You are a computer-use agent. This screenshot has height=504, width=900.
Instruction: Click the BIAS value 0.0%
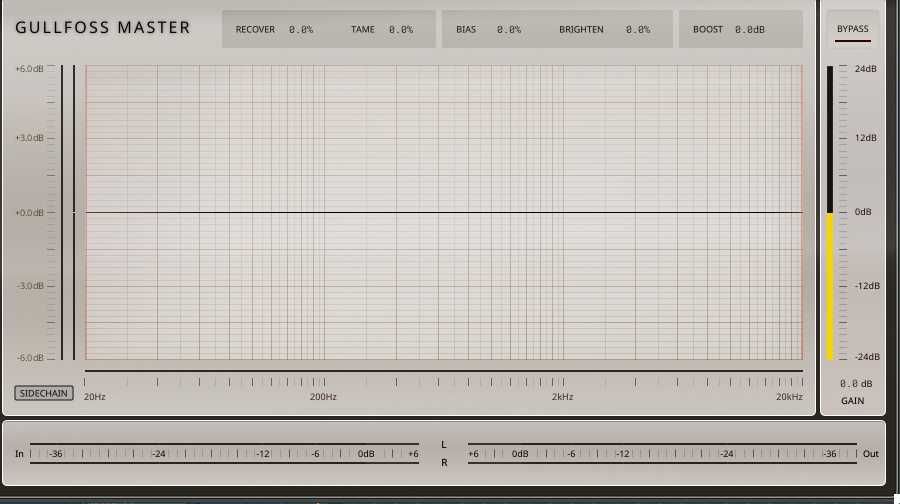click(x=509, y=29)
